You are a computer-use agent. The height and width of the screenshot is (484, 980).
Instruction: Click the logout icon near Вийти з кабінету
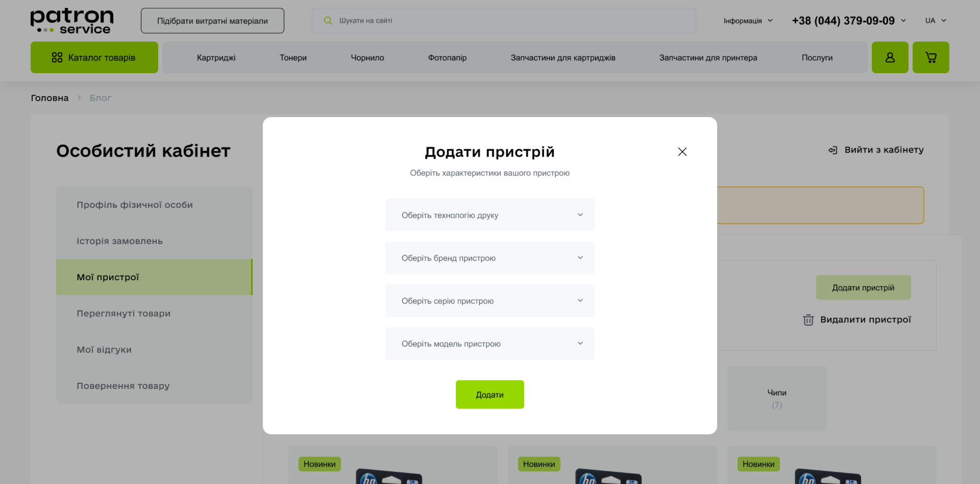833,150
